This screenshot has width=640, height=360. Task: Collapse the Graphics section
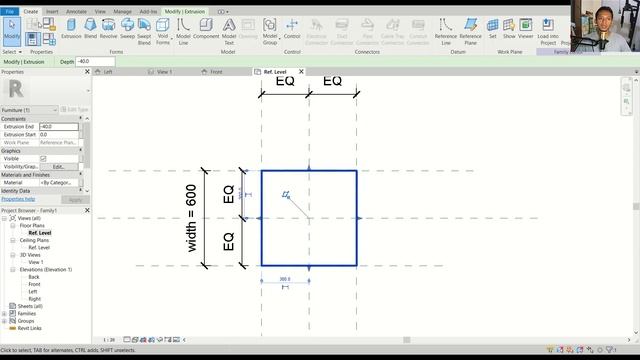tap(80, 151)
